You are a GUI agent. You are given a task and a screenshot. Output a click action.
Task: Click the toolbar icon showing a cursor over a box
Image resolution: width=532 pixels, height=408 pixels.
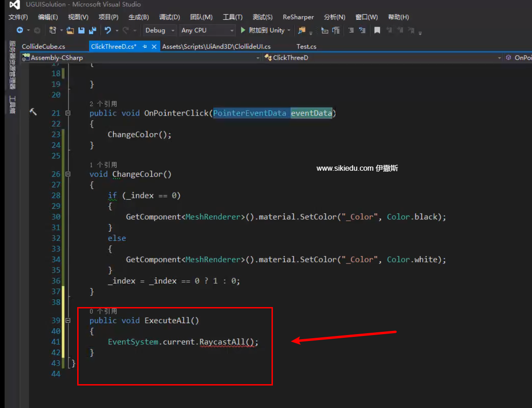tap(325, 30)
